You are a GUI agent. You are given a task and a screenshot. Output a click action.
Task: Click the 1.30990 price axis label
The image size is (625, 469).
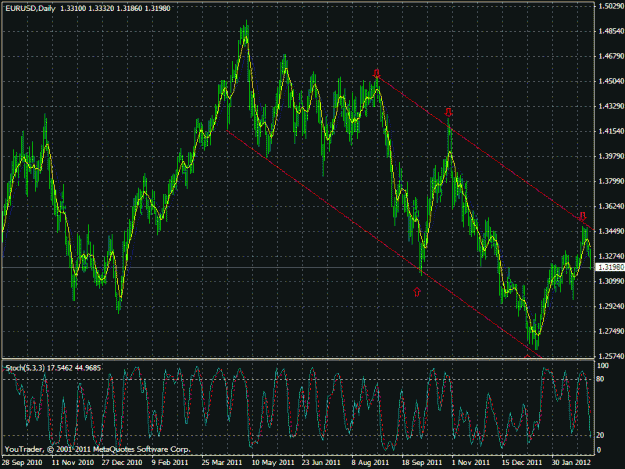tap(611, 281)
